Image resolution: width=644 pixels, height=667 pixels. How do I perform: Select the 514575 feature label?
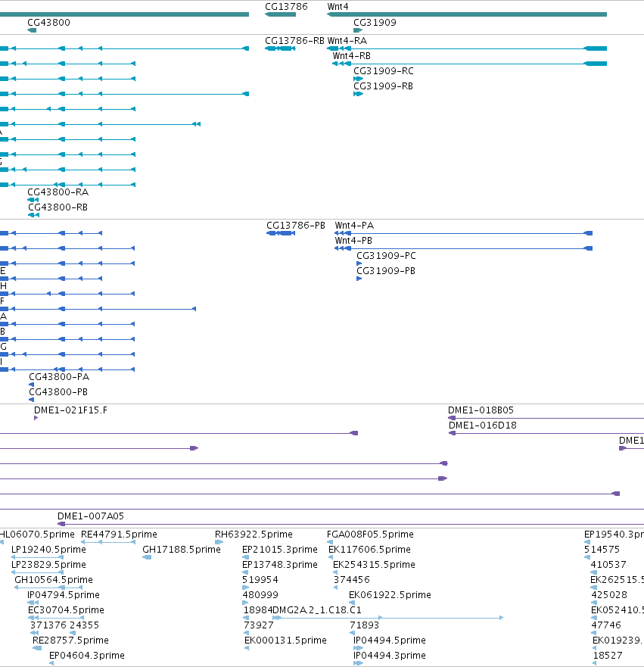click(x=602, y=550)
